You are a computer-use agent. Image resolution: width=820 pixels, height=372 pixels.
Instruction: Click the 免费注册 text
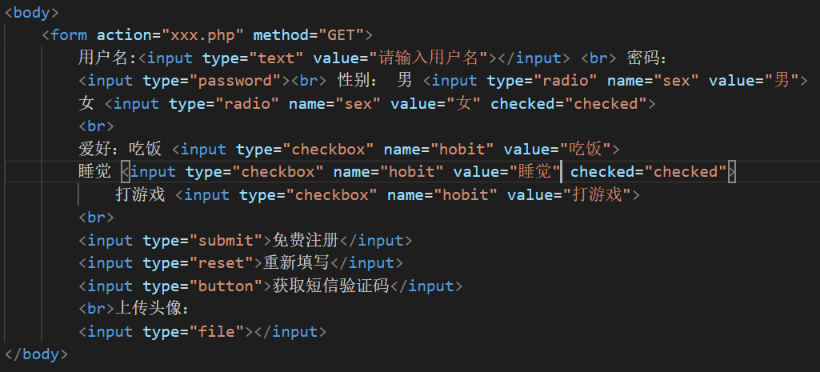tap(306, 241)
